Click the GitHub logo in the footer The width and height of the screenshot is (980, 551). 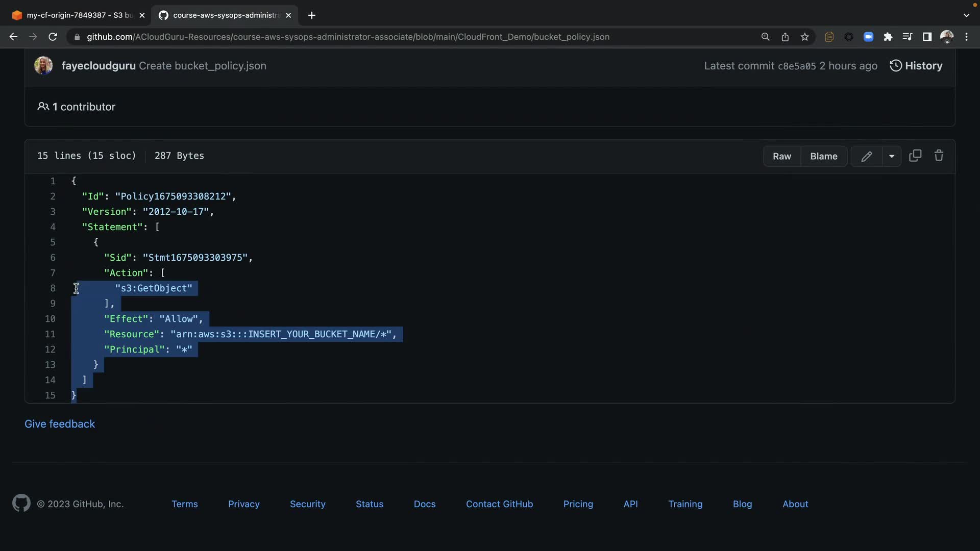point(21,504)
